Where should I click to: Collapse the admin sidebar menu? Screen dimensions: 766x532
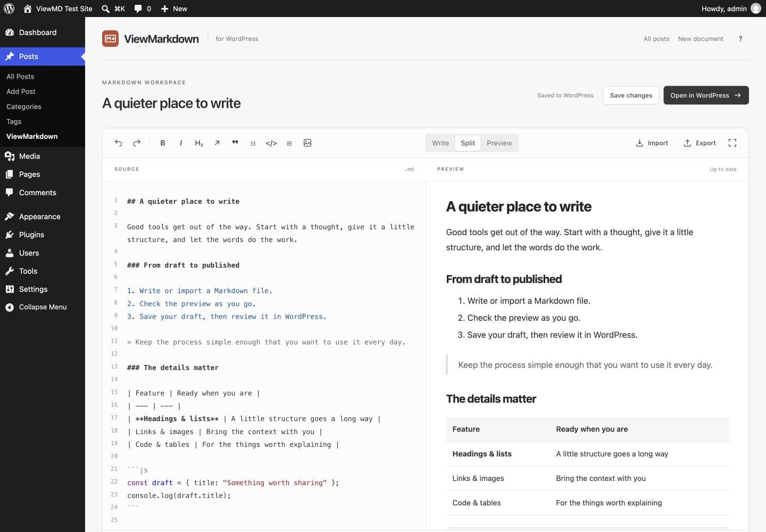(43, 307)
